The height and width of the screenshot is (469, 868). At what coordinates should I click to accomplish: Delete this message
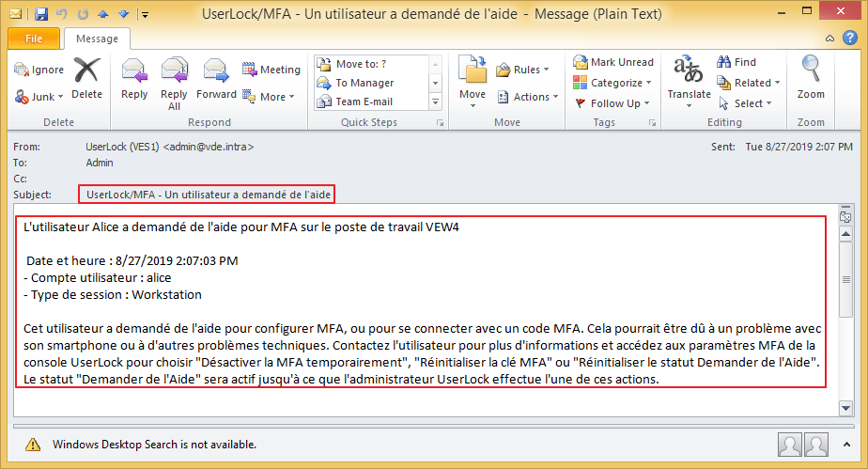pos(87,79)
